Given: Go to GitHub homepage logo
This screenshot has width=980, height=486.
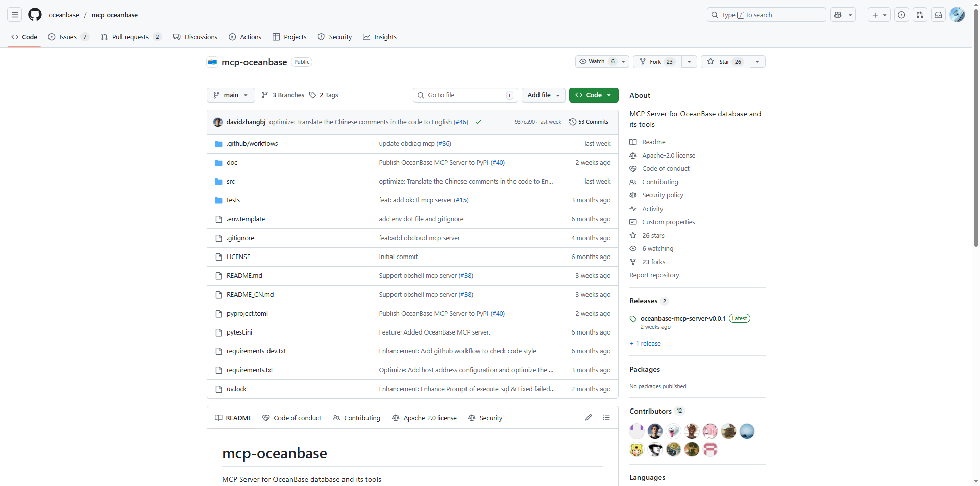Looking at the screenshot, I should [x=35, y=15].
